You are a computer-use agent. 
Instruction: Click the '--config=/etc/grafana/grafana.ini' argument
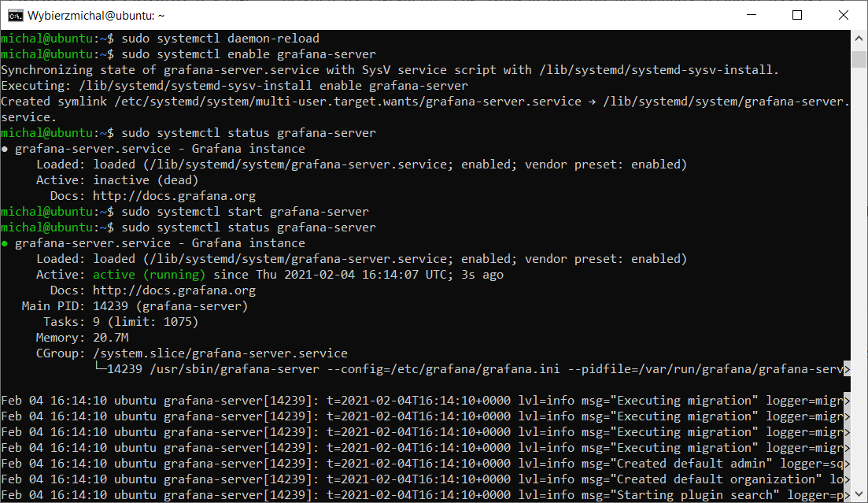(x=443, y=369)
